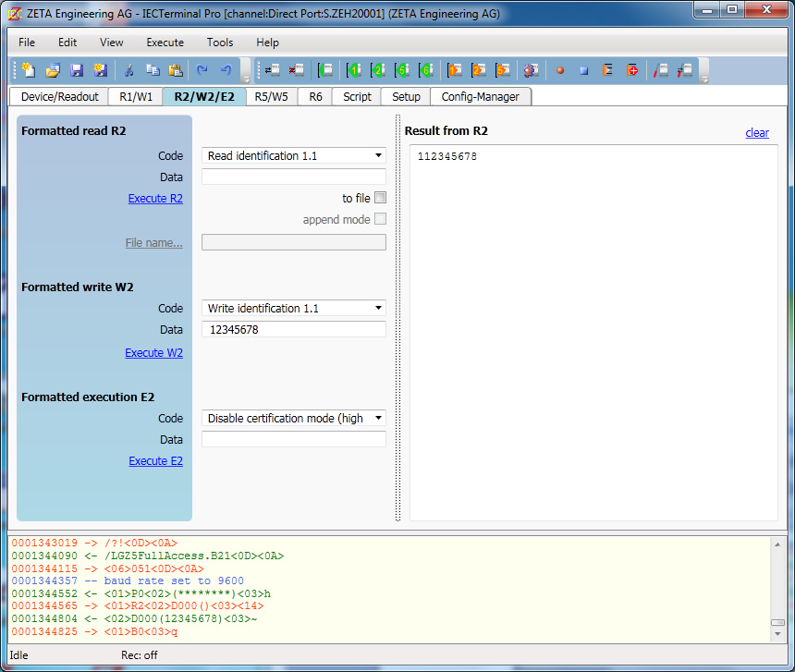Screen dimensions: 795x672
Task: Click the log pane scroll down arrow
Action: coord(777,633)
